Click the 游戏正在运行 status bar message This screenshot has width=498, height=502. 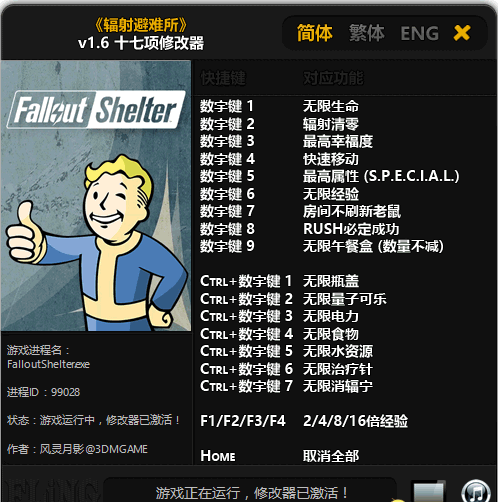click(252, 493)
